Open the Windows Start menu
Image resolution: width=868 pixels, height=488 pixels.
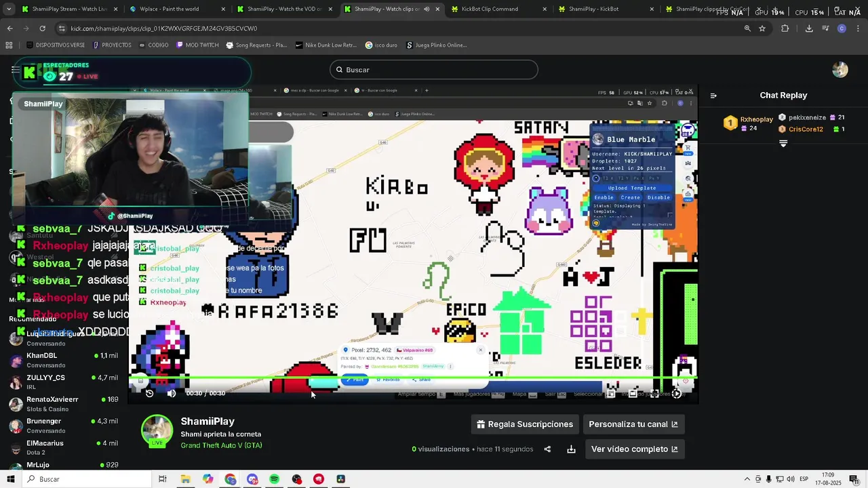click(10, 479)
